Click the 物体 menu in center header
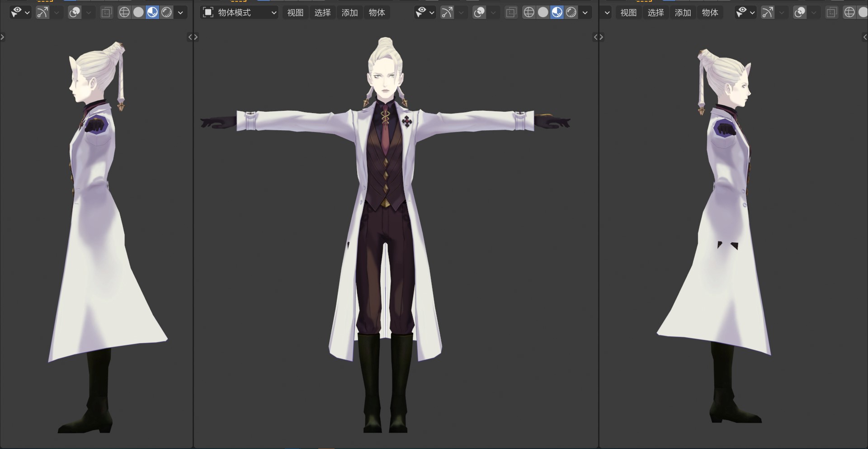 [x=377, y=12]
